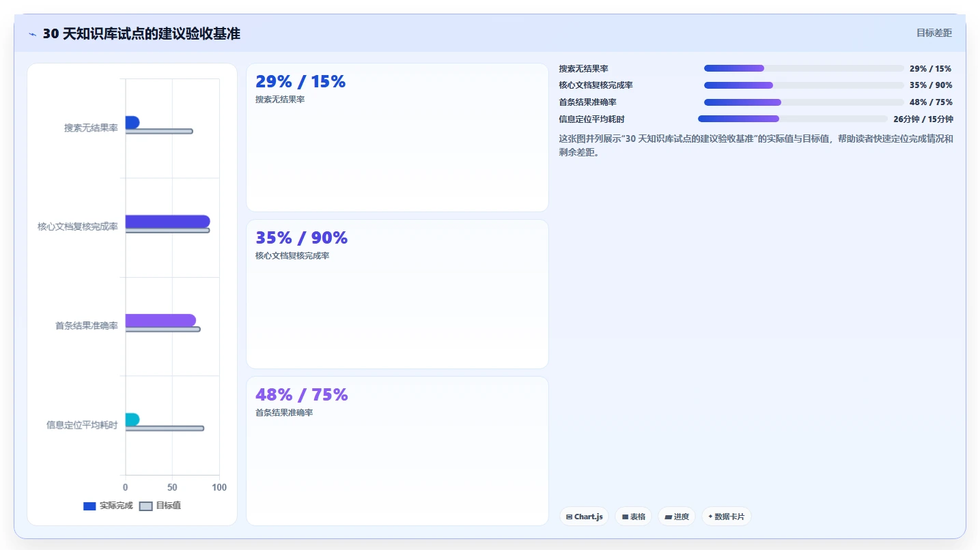Screen dimensions: 980x550
Task: Select the 搜索无结果率 chart axis label
Action: pyautogui.click(x=91, y=128)
